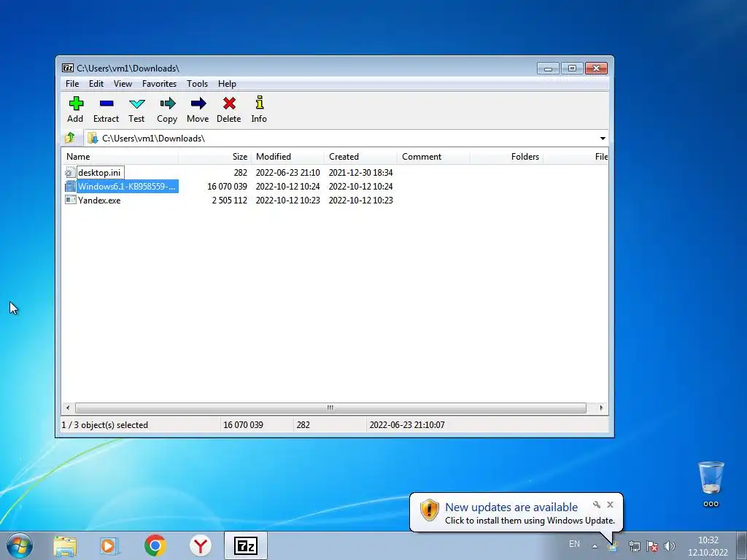This screenshot has height=560, width=747.
Task: Click the New updates are available link
Action: click(511, 507)
